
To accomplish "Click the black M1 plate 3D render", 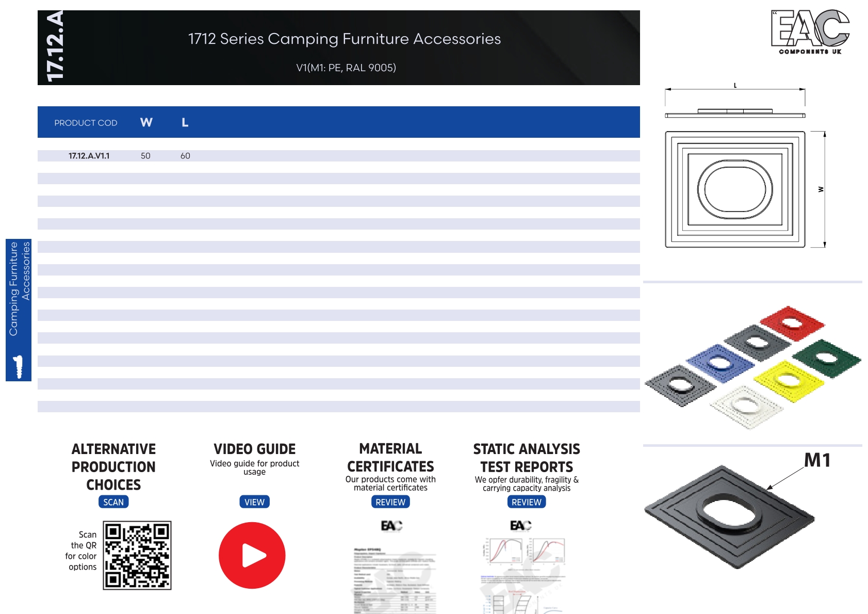I will click(729, 518).
